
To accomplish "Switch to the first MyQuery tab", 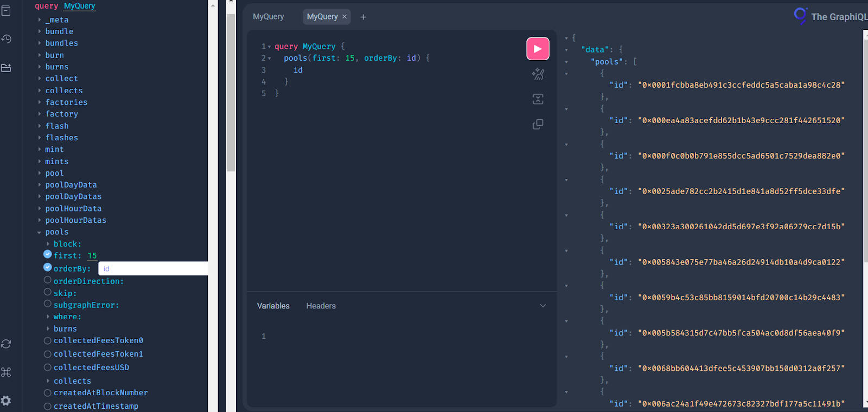I will (x=269, y=17).
